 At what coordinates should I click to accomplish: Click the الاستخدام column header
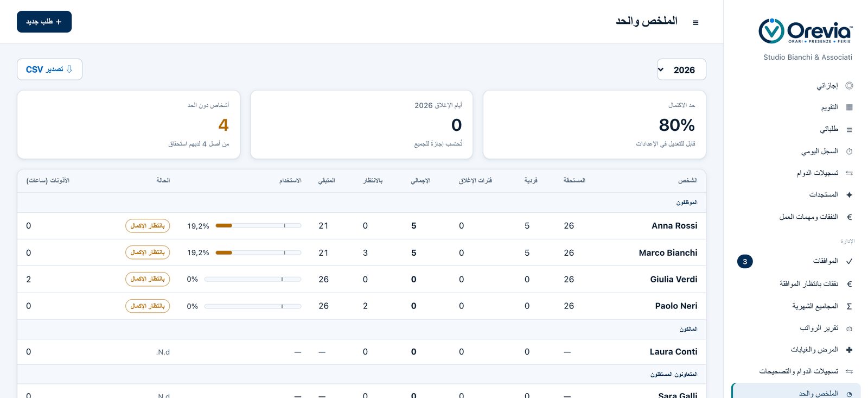point(290,180)
